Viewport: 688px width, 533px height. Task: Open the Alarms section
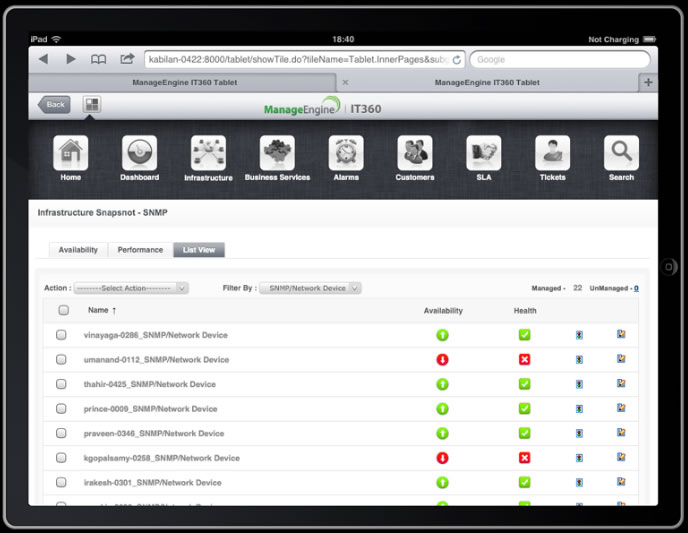click(x=346, y=158)
